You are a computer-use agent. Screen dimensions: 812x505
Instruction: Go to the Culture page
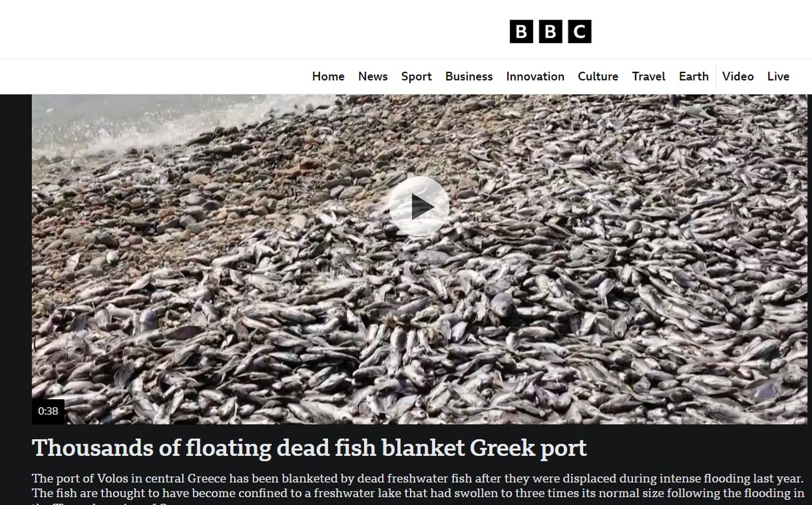(x=598, y=77)
